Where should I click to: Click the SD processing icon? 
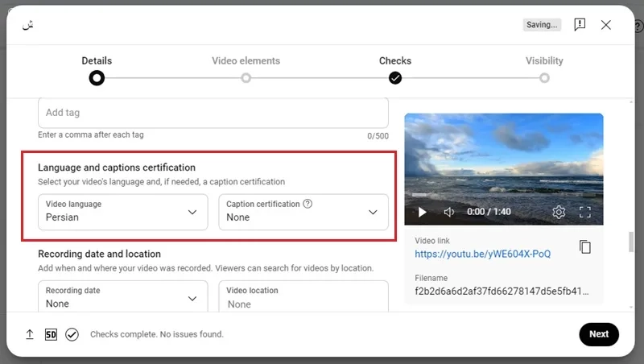[51, 334]
